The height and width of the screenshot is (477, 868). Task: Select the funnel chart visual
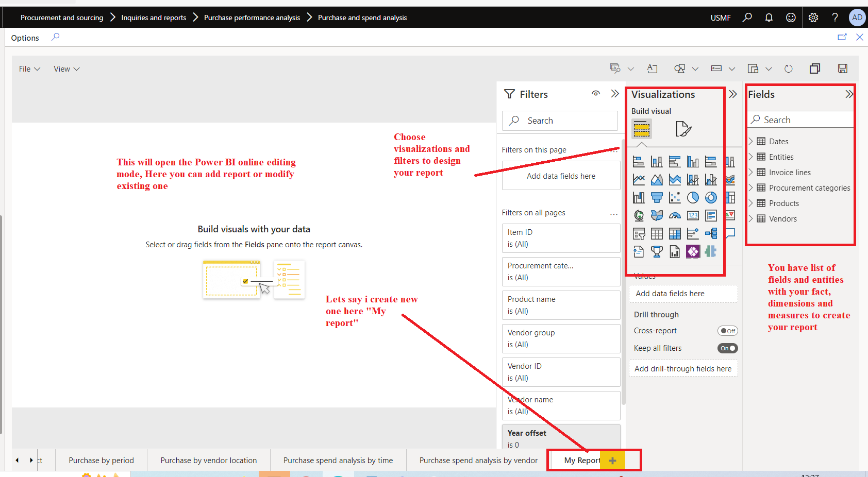click(x=657, y=197)
